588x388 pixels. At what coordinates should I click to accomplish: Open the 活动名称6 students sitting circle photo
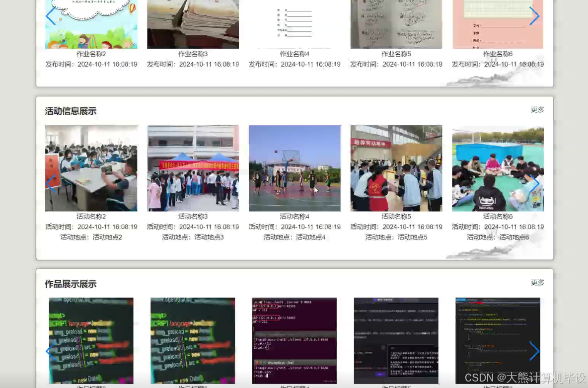(498, 168)
